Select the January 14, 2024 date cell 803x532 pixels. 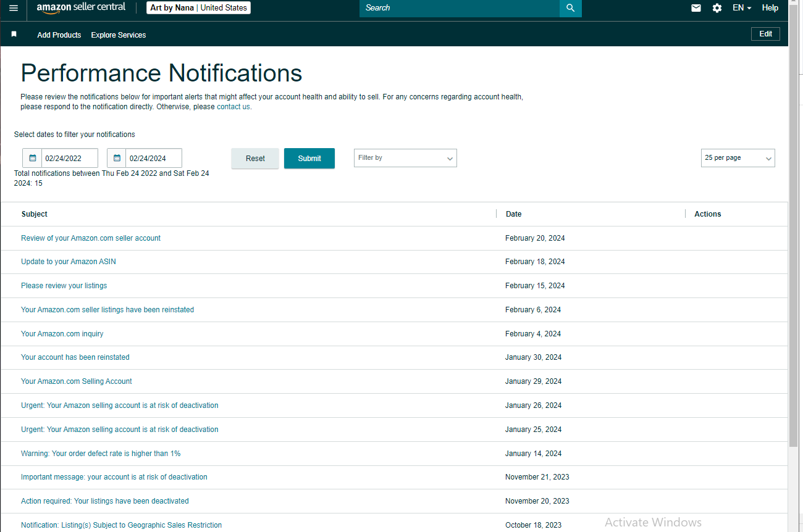tap(534, 454)
